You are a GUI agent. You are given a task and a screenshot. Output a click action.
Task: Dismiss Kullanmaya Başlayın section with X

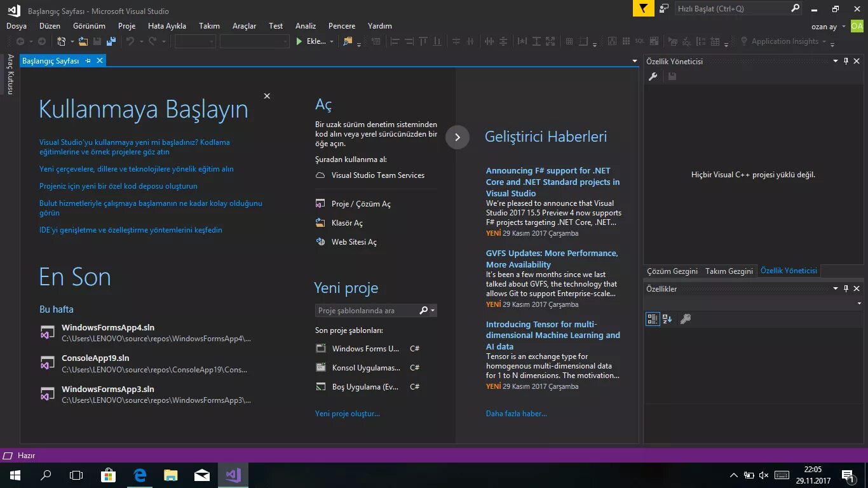(x=267, y=96)
